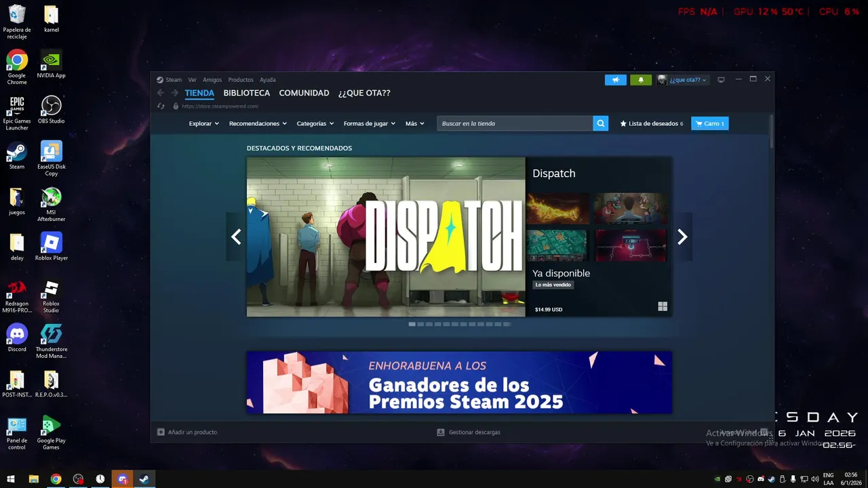Screen dimensions: 868x488
Task: Expand the Recomendaciones dropdown
Action: point(258,123)
